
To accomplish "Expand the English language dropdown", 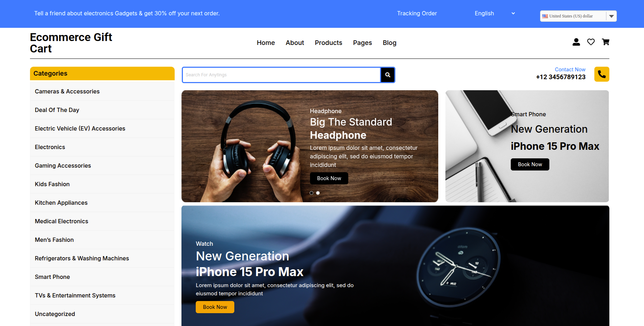I will pos(495,14).
